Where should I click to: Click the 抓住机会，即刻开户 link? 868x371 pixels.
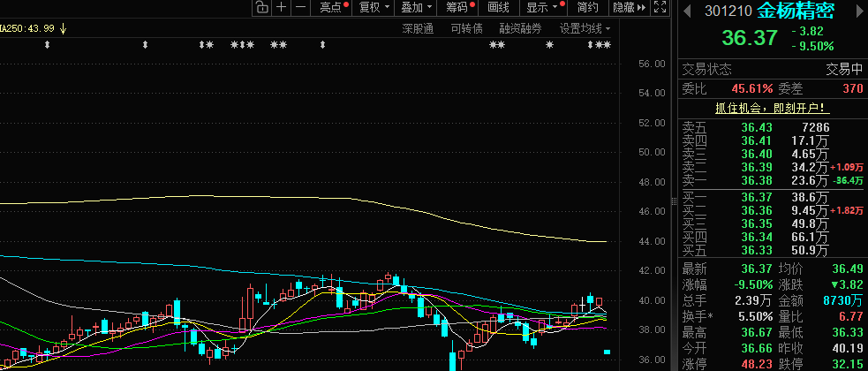tap(773, 108)
